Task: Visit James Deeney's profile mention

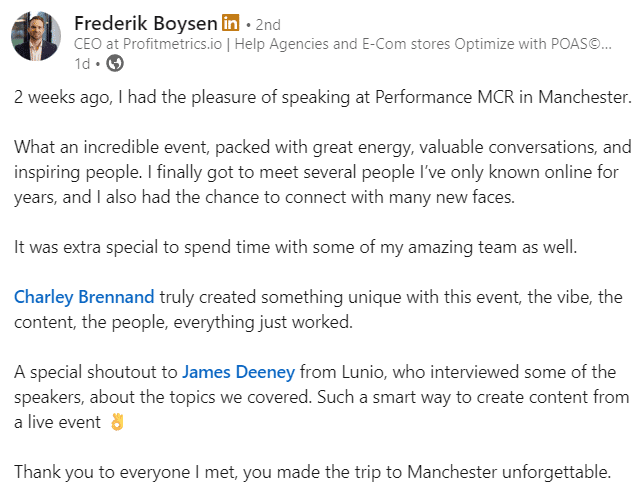Action: [x=238, y=372]
